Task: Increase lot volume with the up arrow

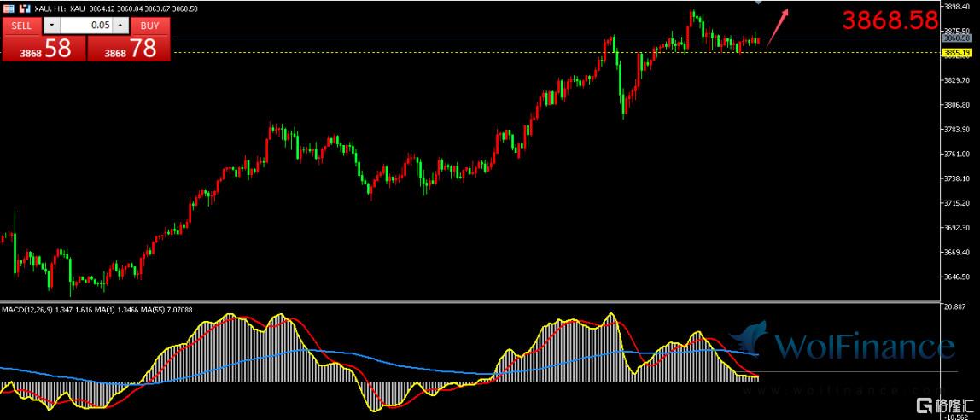Action: pyautogui.click(x=120, y=26)
